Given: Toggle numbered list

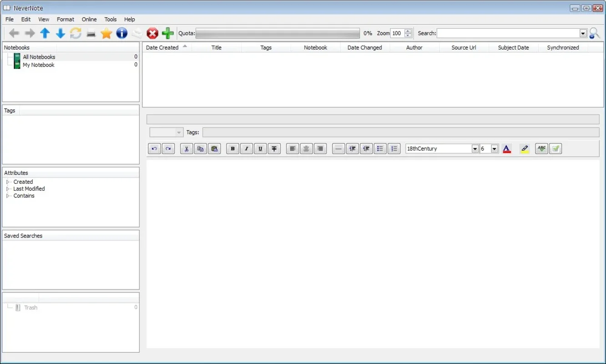Looking at the screenshot, I should point(394,149).
